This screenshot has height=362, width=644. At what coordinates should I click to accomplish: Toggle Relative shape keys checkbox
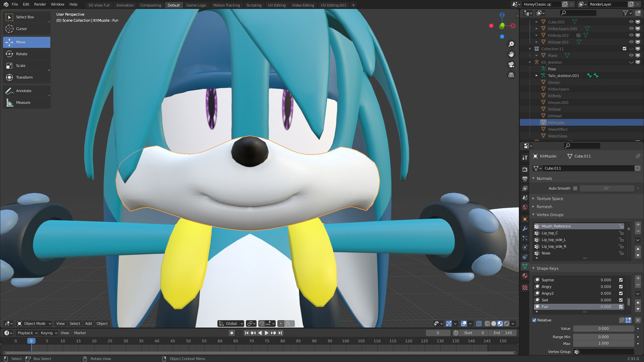534,320
